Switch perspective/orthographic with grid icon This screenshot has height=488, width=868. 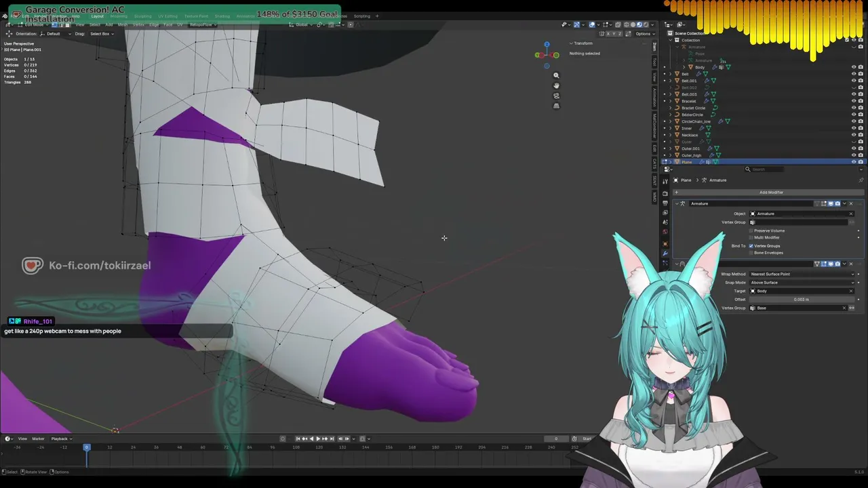(556, 106)
